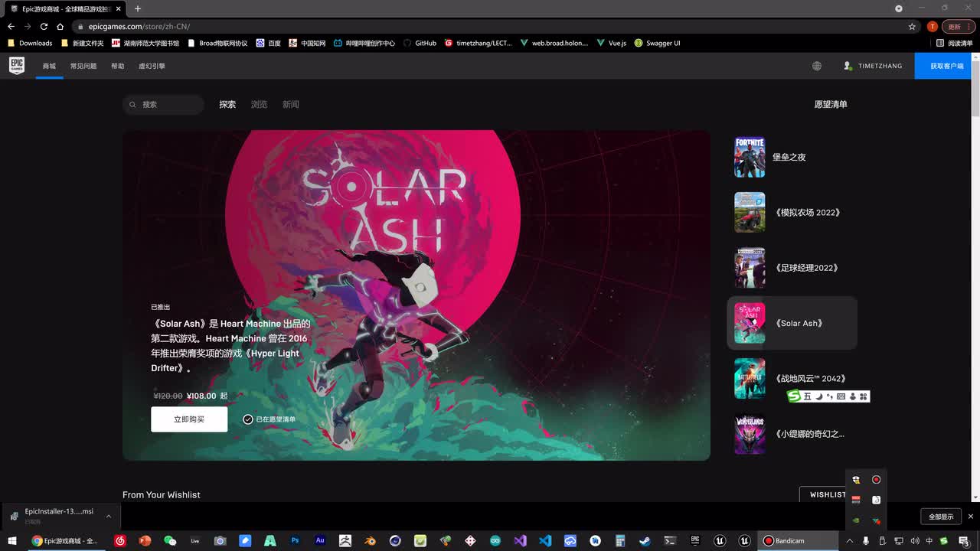Image resolution: width=980 pixels, height=551 pixels.
Task: Open Blender from the taskbar
Action: (x=370, y=540)
